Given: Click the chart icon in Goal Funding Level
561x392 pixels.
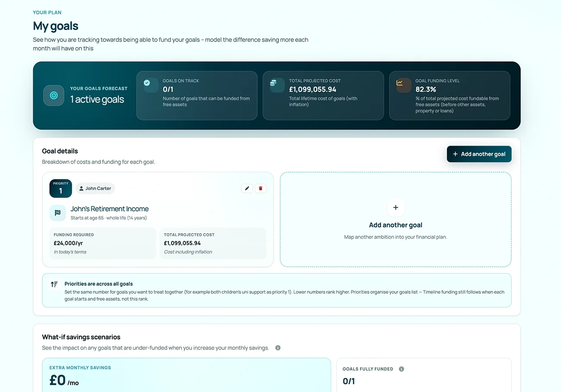Looking at the screenshot, I should click(x=400, y=83).
